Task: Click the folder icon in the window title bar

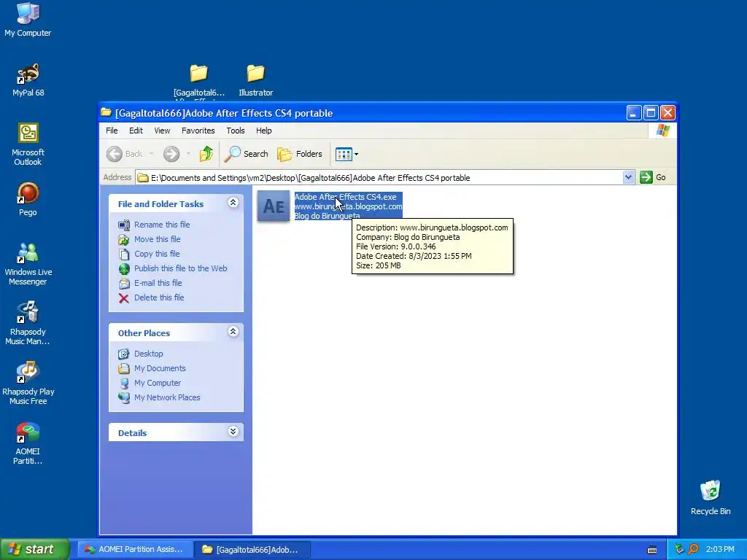Action: pyautogui.click(x=107, y=113)
